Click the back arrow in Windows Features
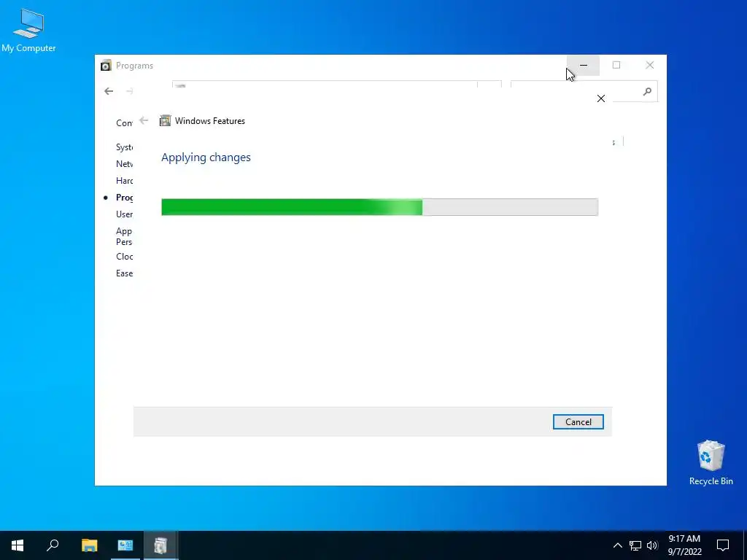This screenshot has height=560, width=747. tap(144, 120)
